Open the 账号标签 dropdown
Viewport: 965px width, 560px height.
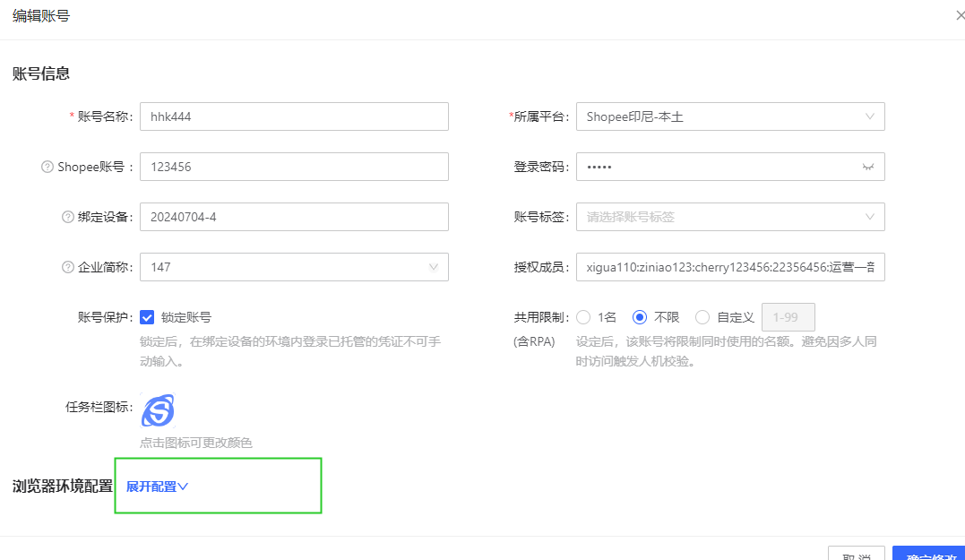click(730, 217)
